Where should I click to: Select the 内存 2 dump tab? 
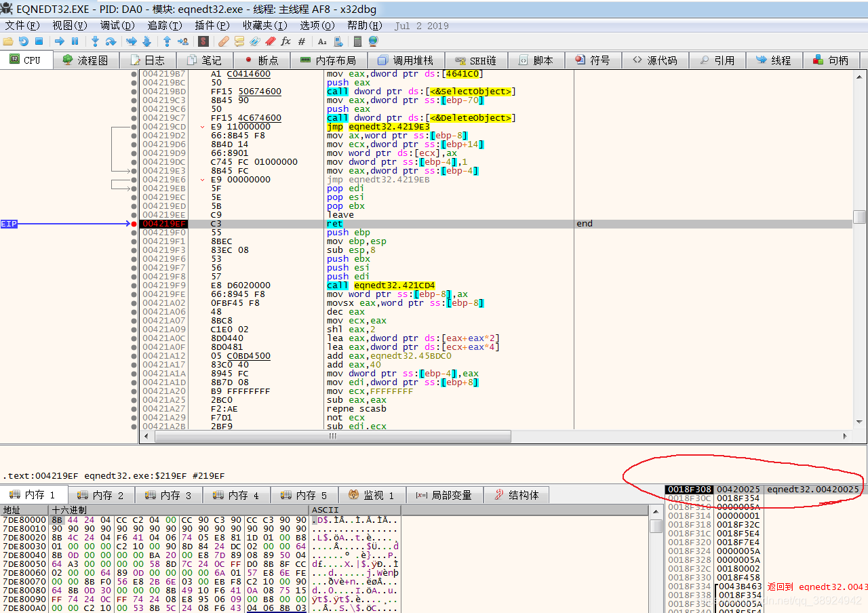pyautogui.click(x=100, y=495)
